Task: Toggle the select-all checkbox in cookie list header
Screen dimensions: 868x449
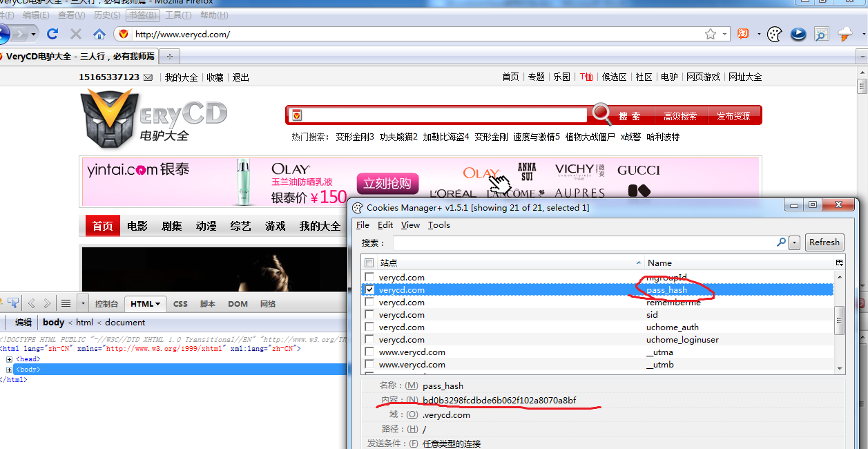Action: (x=369, y=262)
